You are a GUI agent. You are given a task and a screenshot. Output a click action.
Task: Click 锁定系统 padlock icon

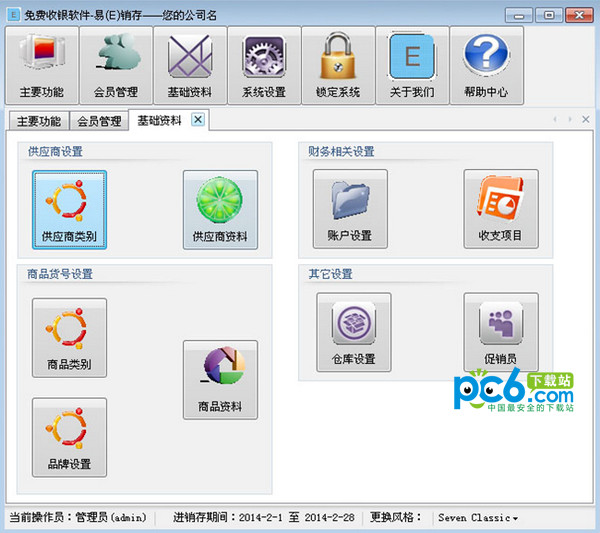point(338,65)
